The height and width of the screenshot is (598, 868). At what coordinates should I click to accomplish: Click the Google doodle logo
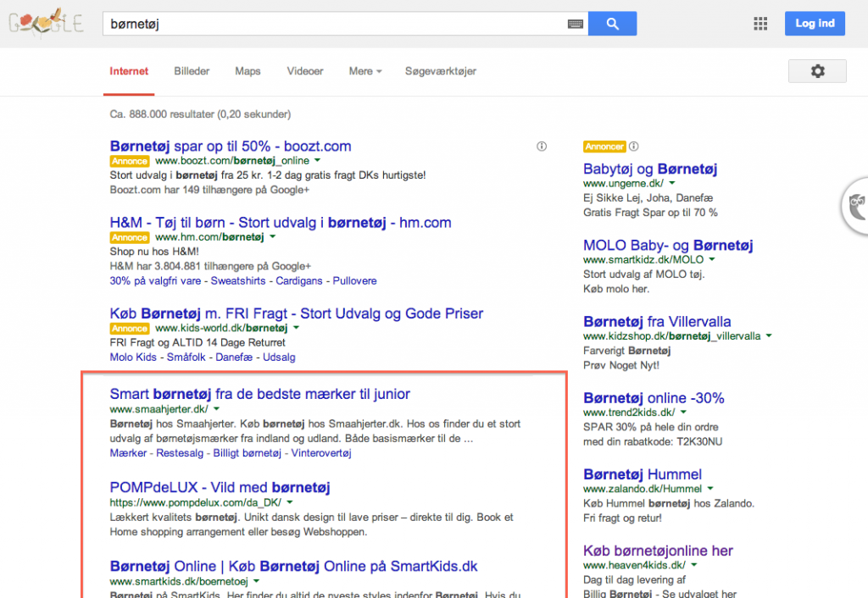pos(46,23)
